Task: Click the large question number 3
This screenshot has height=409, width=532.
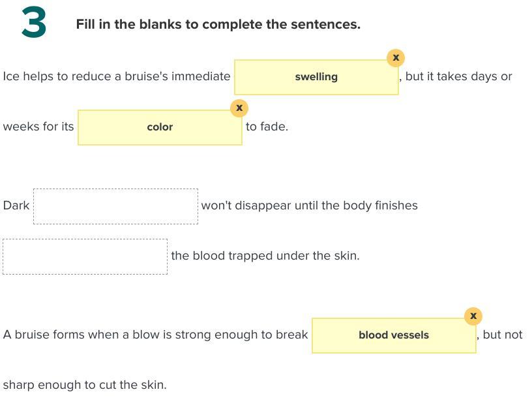Action: point(33,23)
